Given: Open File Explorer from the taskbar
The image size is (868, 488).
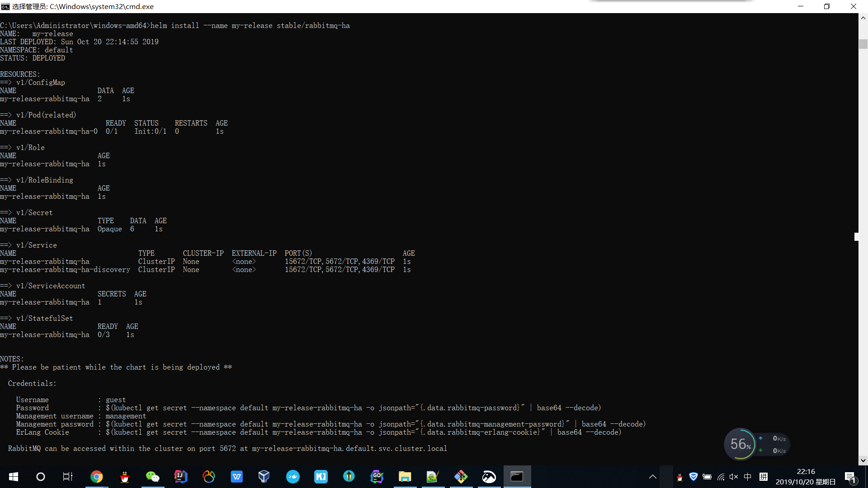Looking at the screenshot, I should [x=405, y=477].
